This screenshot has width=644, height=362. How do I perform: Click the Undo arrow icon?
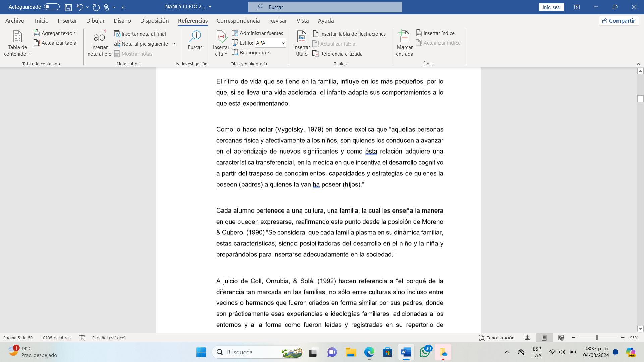point(80,7)
